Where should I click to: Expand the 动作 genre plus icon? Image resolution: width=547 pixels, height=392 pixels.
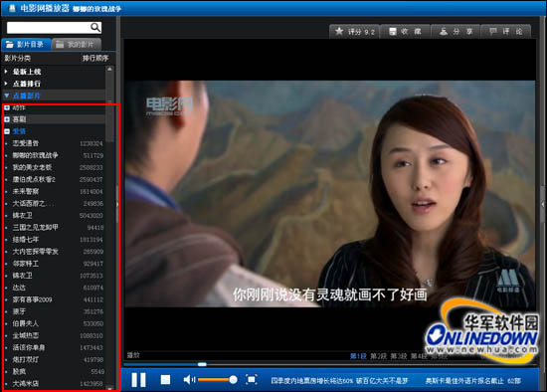pos(7,107)
